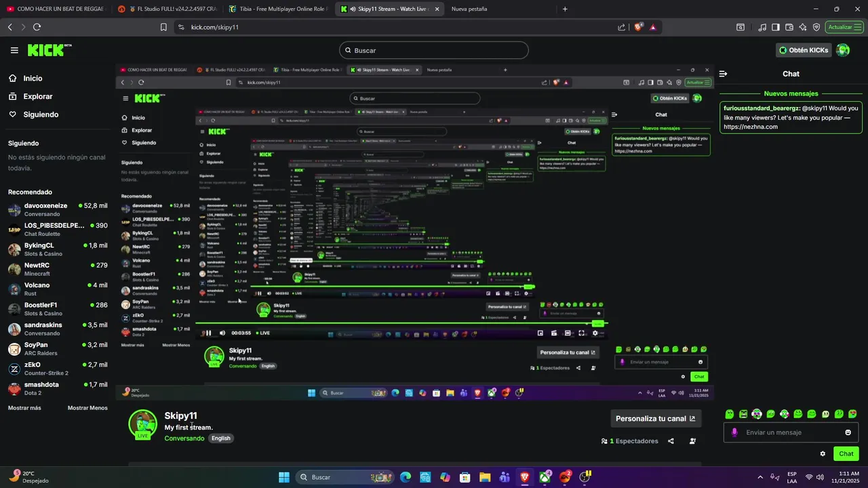Share the Skipy11 stream via share icon
This screenshot has height=488, width=868.
[671, 441]
